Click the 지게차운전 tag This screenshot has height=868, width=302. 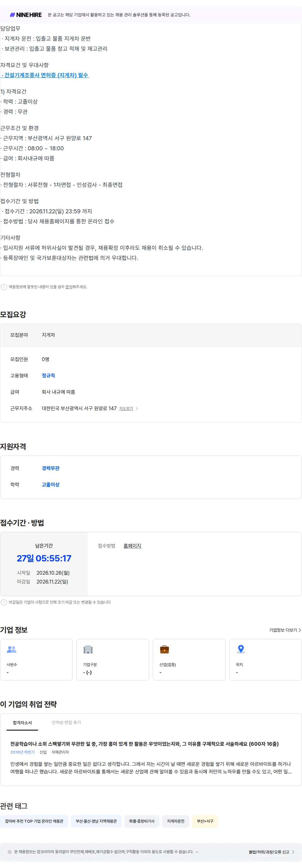pos(176,821)
